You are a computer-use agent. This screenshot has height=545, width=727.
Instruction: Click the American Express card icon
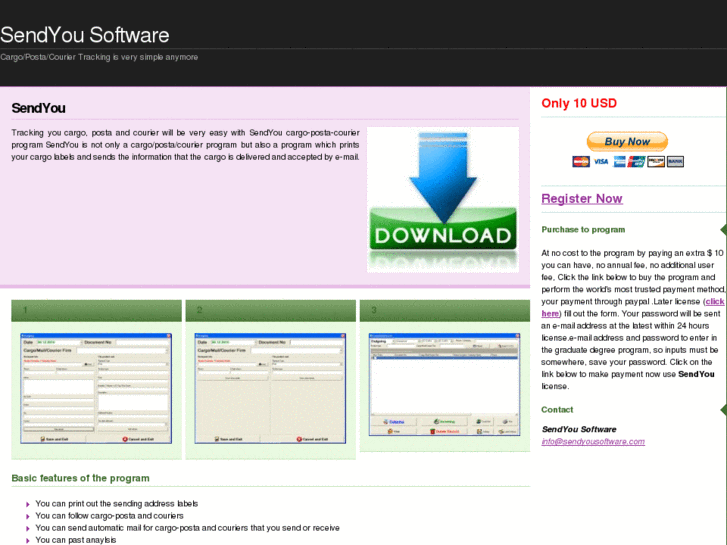619,161
